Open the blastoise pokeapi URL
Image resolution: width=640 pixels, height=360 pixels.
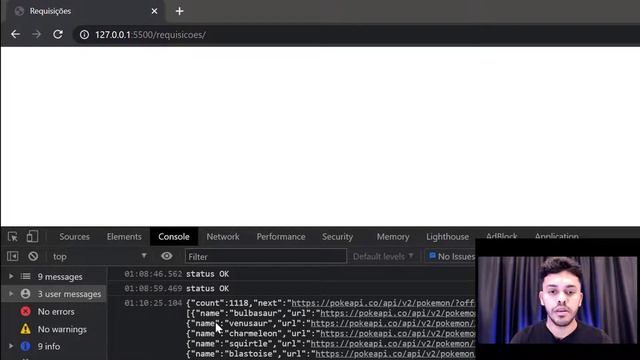pyautogui.click(x=395, y=354)
